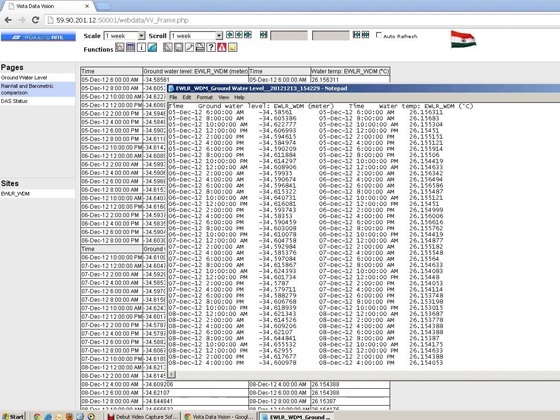This screenshot has width=560, height=420.
Task: Click the second grey date input field
Action: pyautogui.click(x=331, y=35)
